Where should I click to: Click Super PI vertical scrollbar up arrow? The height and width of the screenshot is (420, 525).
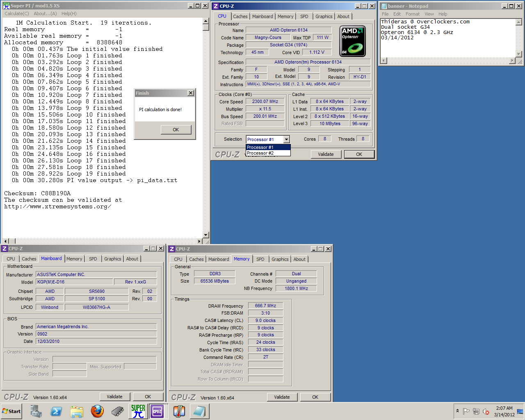coord(206,21)
